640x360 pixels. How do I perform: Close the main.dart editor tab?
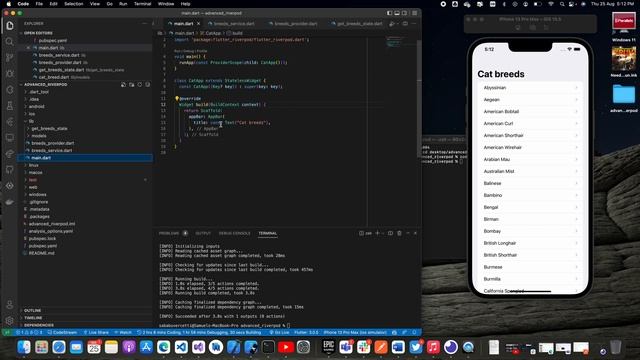click(x=199, y=24)
